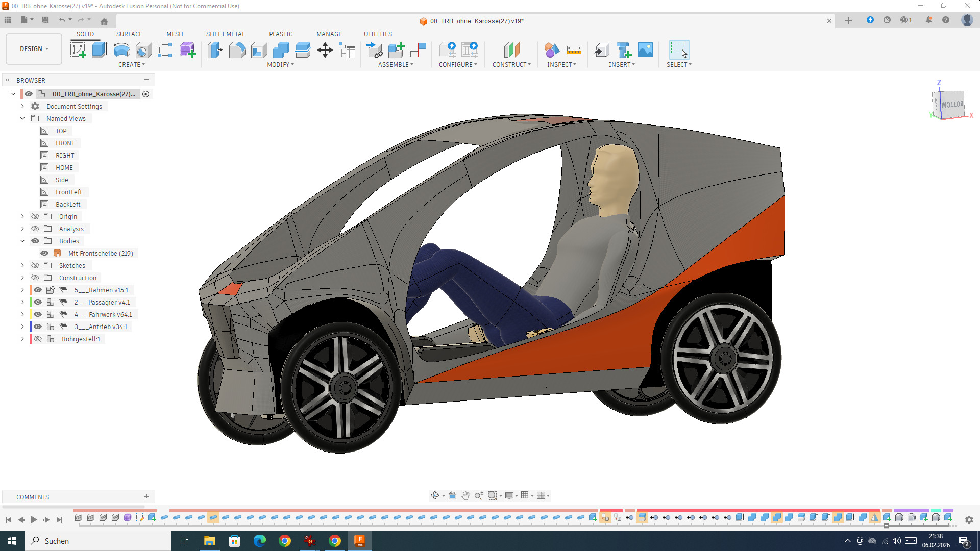Click the Orbit navigation icon
Viewport: 980px width, 551px height.
(434, 495)
